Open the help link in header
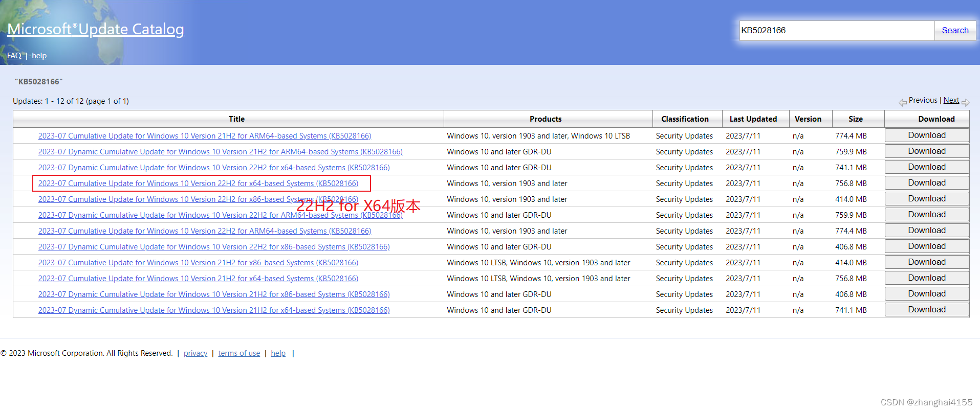Viewport: 980px width, 412px height. tap(39, 56)
